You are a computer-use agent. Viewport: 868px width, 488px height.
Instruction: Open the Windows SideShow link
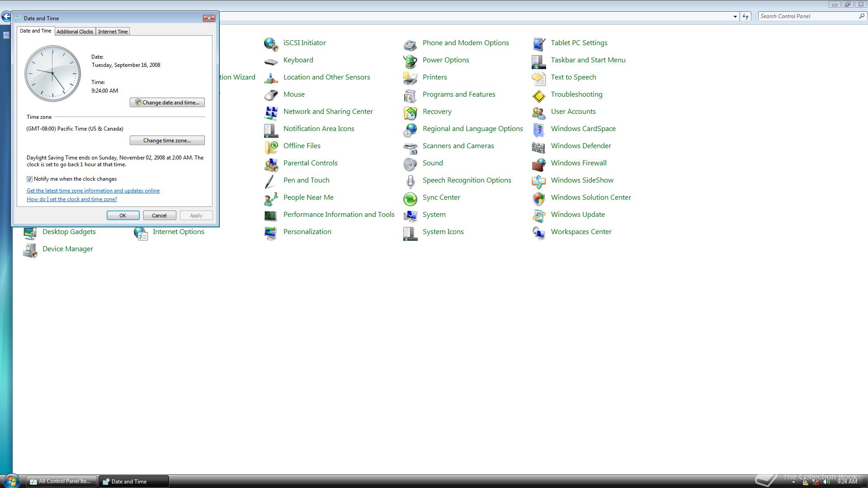click(x=582, y=180)
